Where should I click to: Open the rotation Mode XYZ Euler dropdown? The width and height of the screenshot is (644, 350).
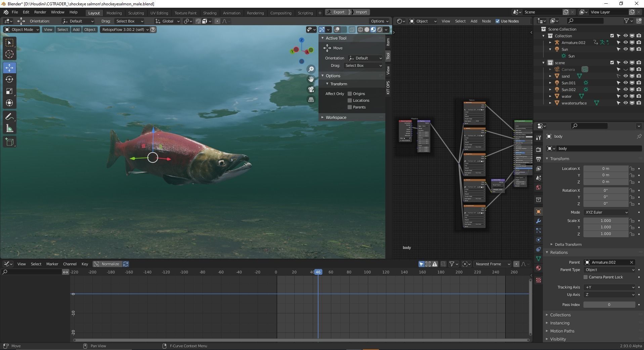point(606,212)
